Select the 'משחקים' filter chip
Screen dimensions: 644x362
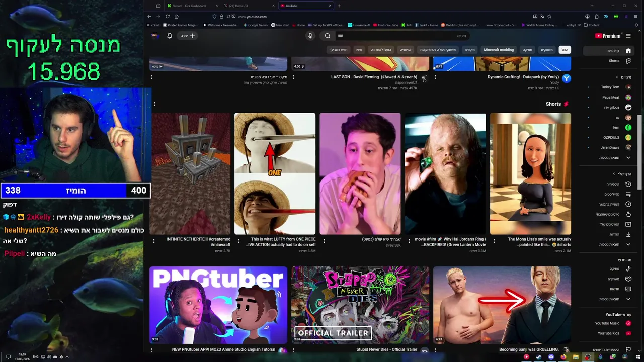(547, 50)
